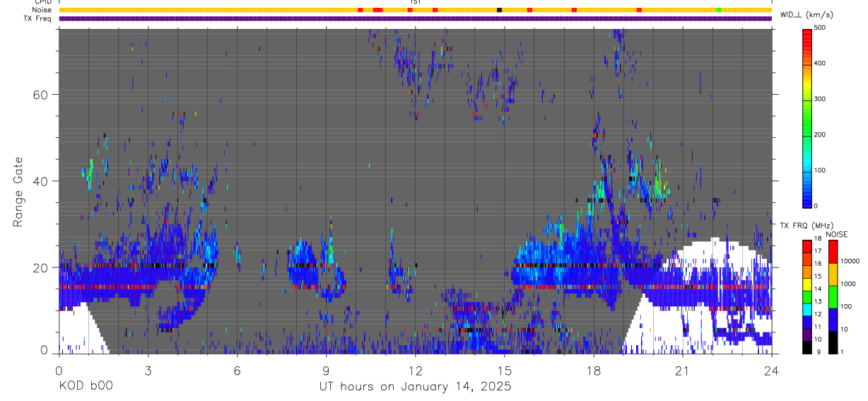Click the '500' width scale label

click(x=820, y=28)
